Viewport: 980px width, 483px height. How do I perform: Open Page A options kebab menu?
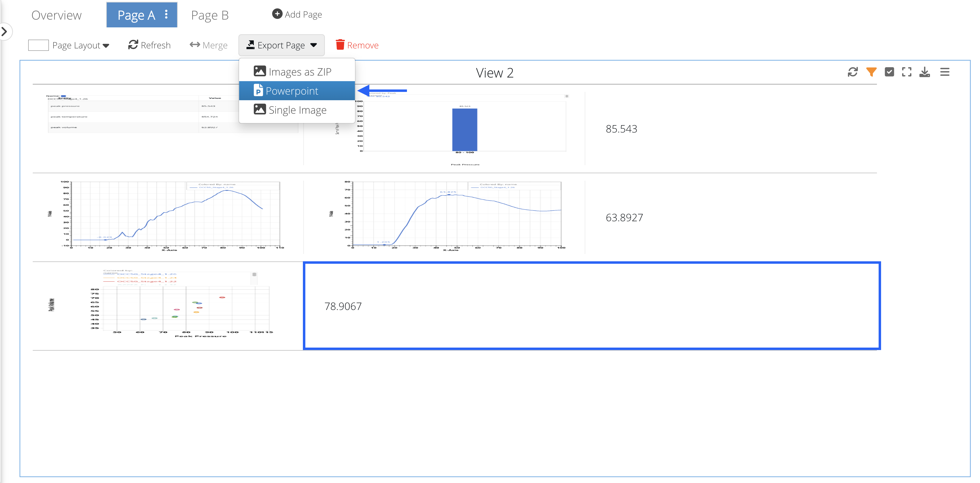pyautogui.click(x=166, y=14)
